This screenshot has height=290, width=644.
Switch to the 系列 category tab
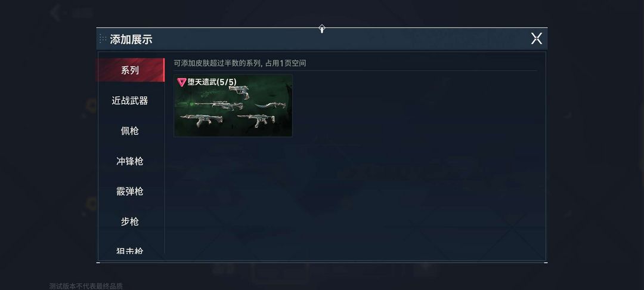[130, 70]
